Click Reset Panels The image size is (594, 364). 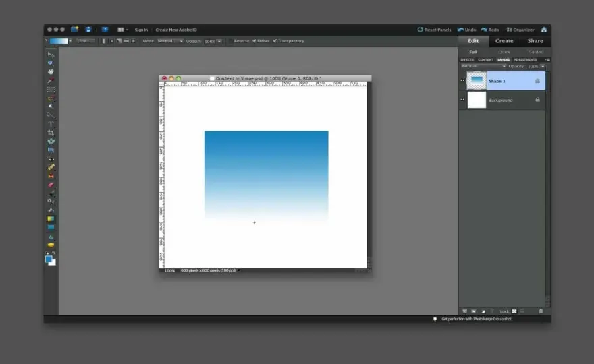click(x=434, y=30)
